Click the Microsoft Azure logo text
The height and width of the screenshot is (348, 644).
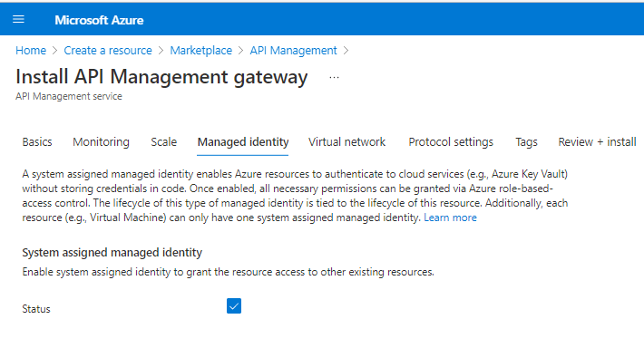pos(99,20)
